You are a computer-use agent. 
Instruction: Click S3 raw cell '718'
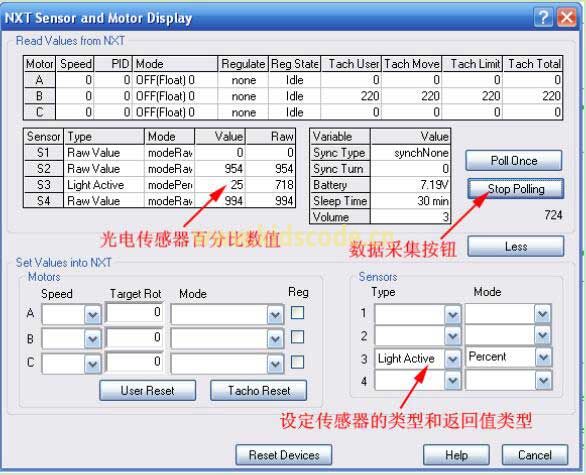coord(271,185)
